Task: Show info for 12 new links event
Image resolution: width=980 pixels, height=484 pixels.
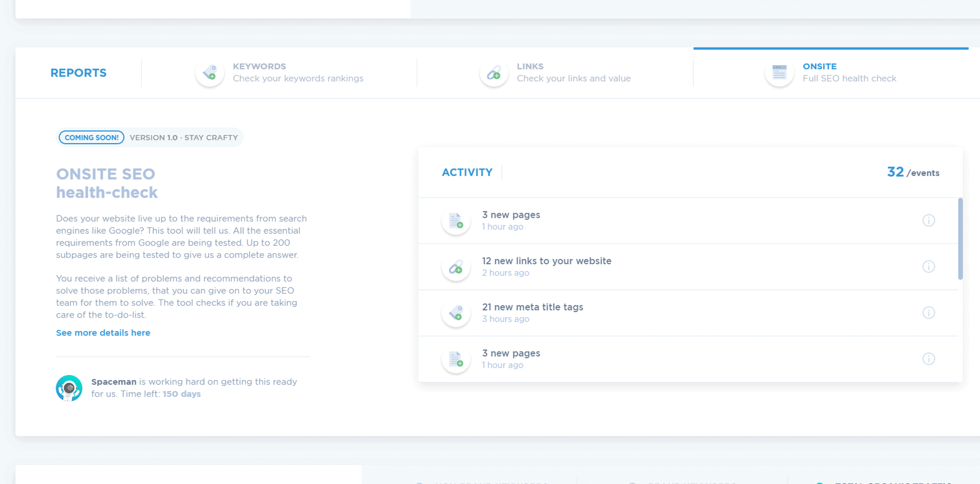Action: click(928, 267)
